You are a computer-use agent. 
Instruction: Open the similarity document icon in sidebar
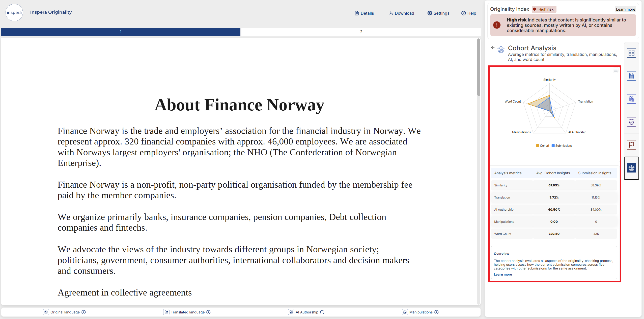coord(631,76)
